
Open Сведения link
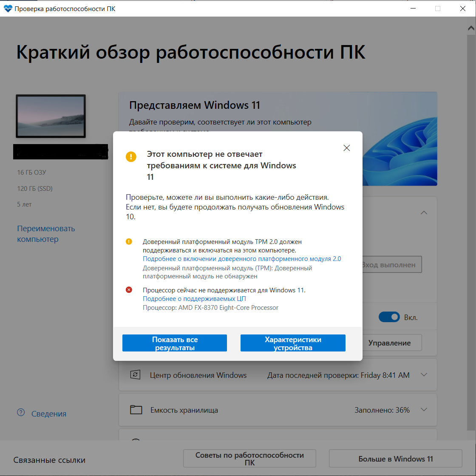[x=48, y=414]
